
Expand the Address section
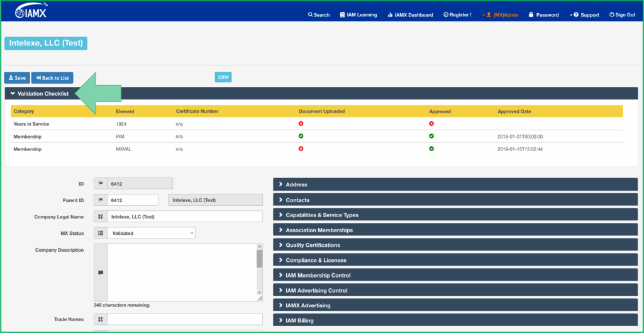pos(455,184)
